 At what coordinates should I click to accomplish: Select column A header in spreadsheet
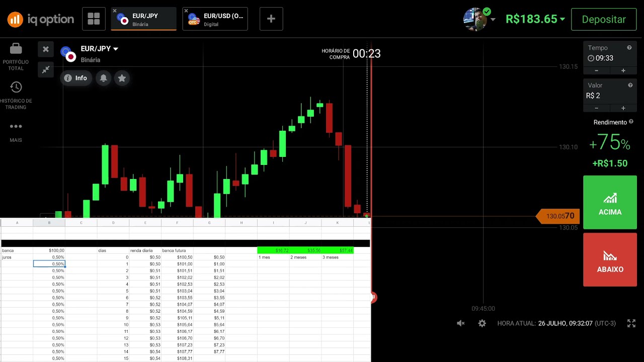pyautogui.click(x=17, y=223)
